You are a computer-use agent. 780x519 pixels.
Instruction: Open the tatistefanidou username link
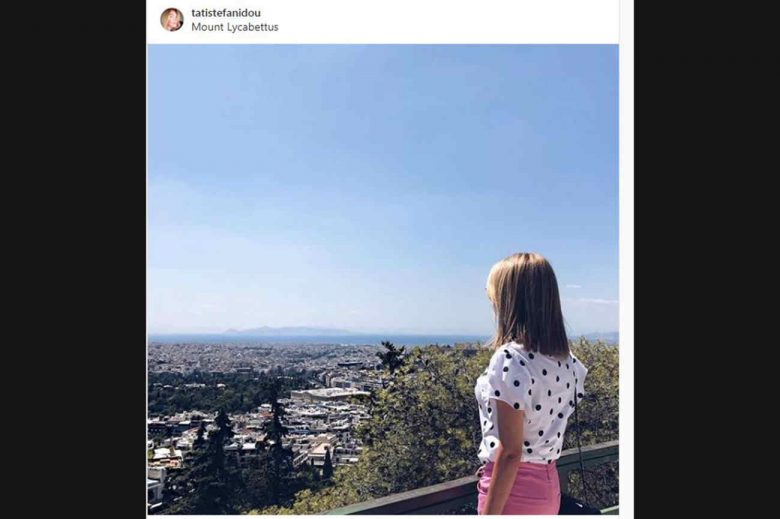click(226, 12)
